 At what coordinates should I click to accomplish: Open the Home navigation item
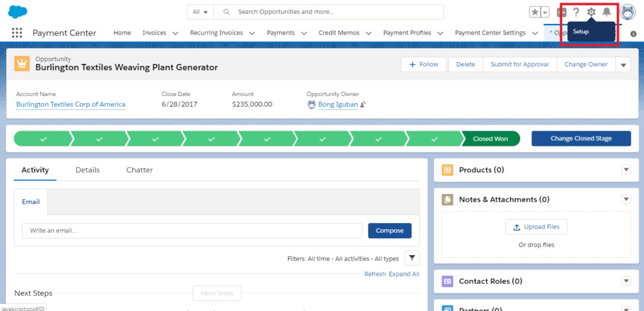pyautogui.click(x=122, y=33)
